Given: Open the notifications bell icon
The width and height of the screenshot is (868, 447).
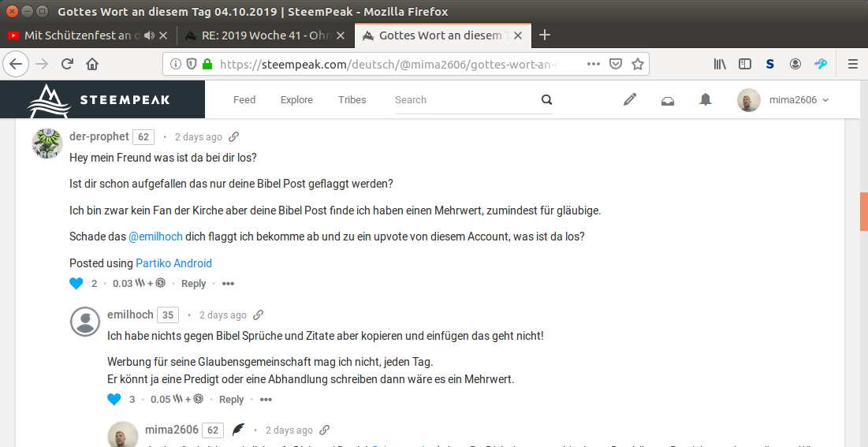Looking at the screenshot, I should pyautogui.click(x=706, y=100).
